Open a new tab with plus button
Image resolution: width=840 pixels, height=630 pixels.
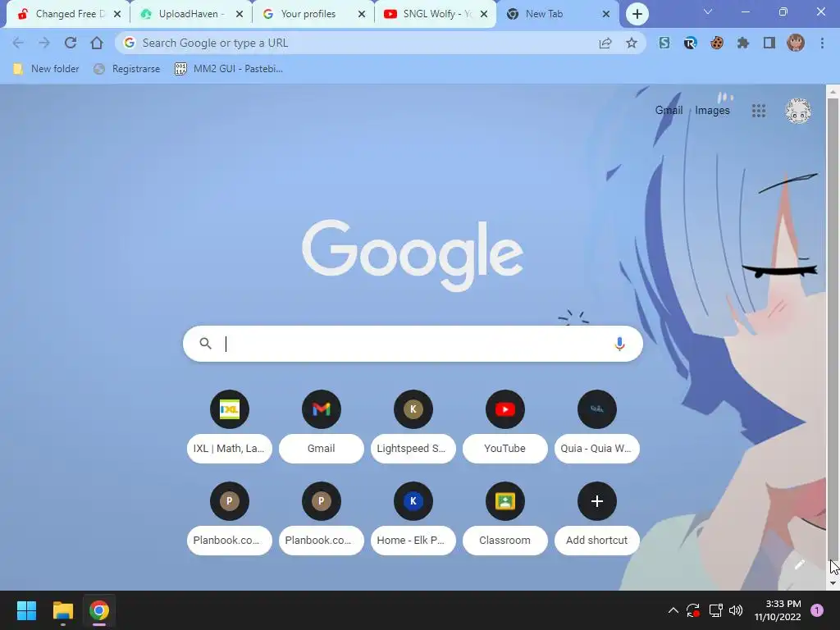[x=637, y=14]
